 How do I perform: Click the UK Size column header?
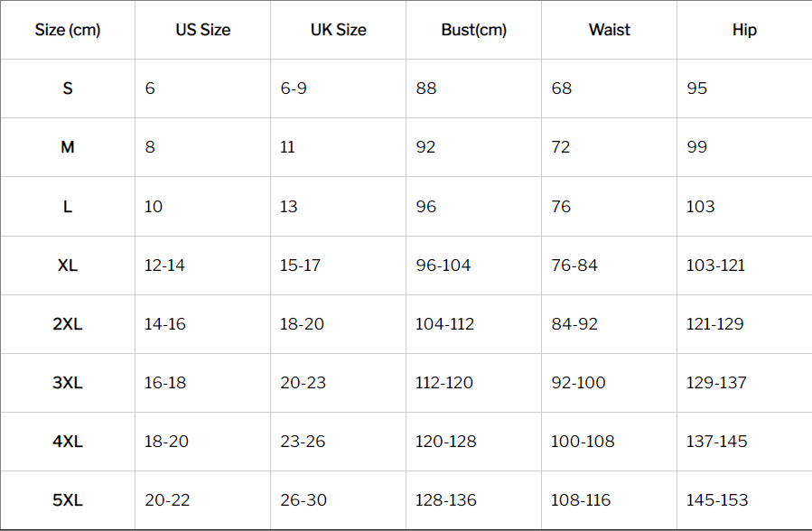(x=338, y=30)
